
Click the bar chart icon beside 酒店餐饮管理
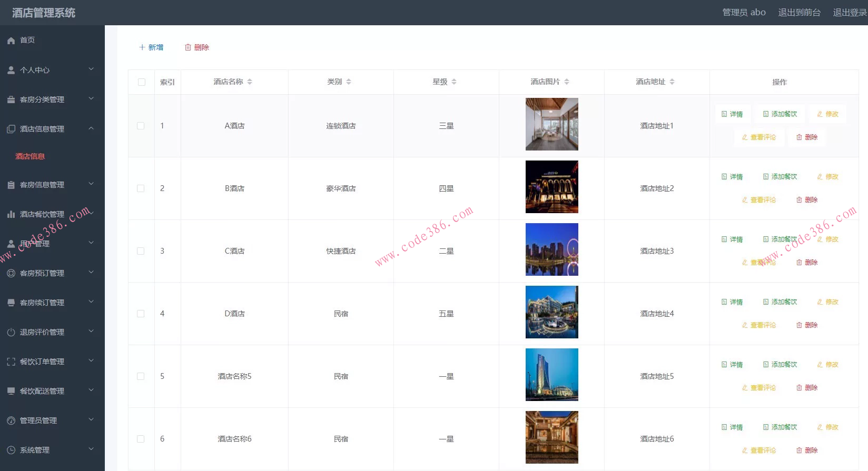pyautogui.click(x=11, y=214)
